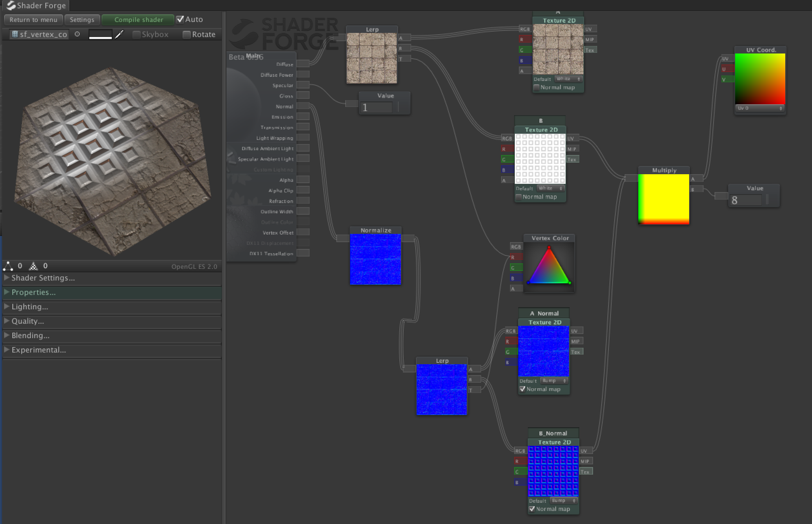The height and width of the screenshot is (524, 812).
Task: Click the Vertex Offset input connector on Main
Action: tap(303, 232)
